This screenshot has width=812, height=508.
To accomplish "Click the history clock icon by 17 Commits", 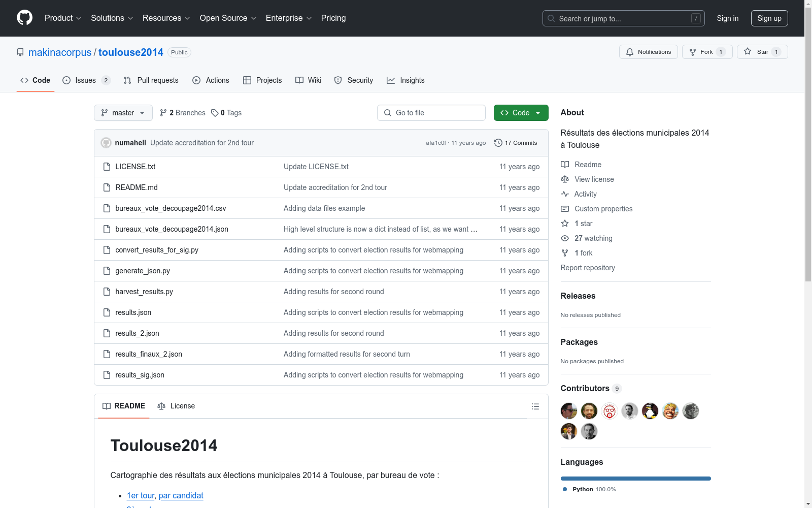I will coord(498,143).
